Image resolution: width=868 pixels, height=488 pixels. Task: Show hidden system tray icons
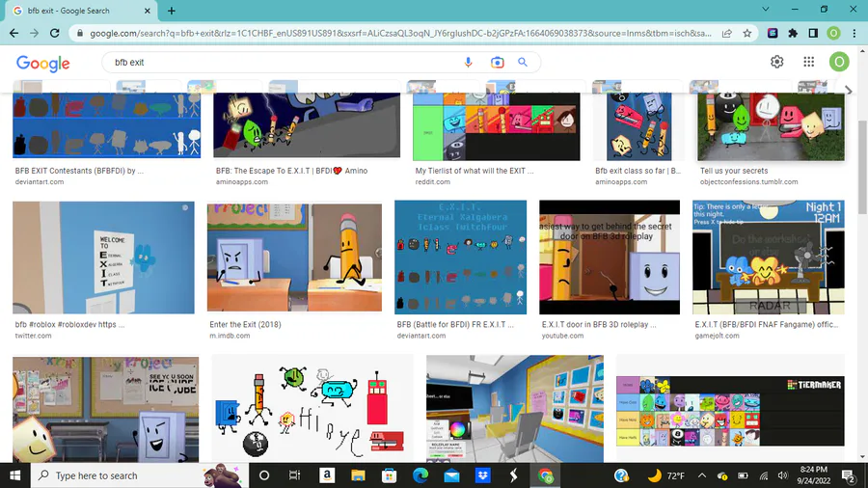pyautogui.click(x=702, y=475)
